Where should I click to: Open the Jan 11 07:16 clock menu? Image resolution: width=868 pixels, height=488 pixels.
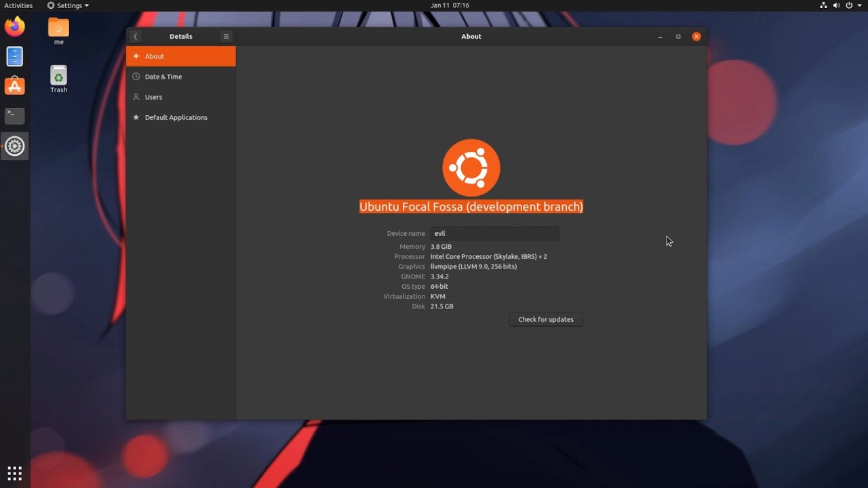[x=450, y=5]
